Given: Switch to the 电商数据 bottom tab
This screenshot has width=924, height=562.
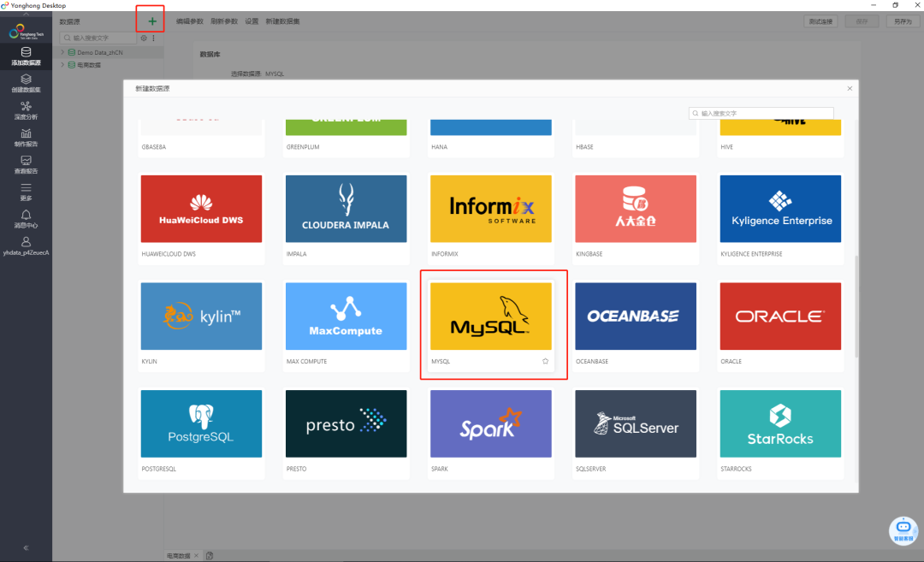Looking at the screenshot, I should click(x=178, y=555).
